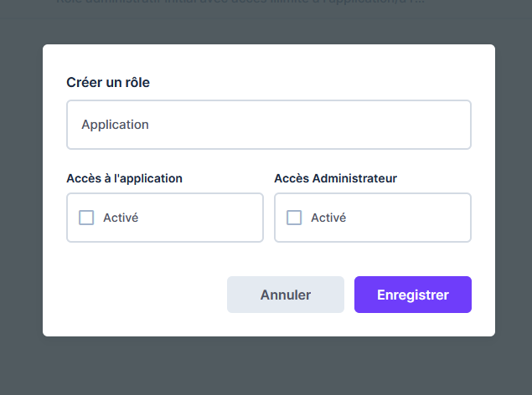
Task: Click the Application placeholder text
Action: pos(115,125)
